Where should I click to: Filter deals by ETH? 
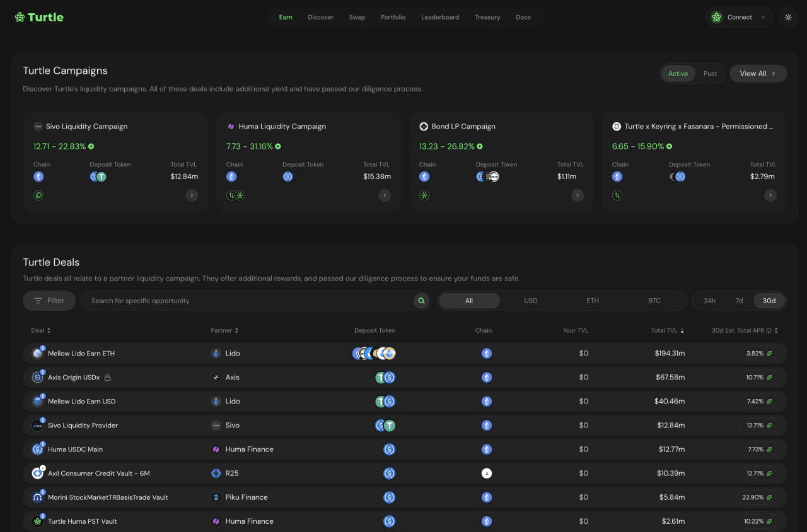(x=593, y=301)
